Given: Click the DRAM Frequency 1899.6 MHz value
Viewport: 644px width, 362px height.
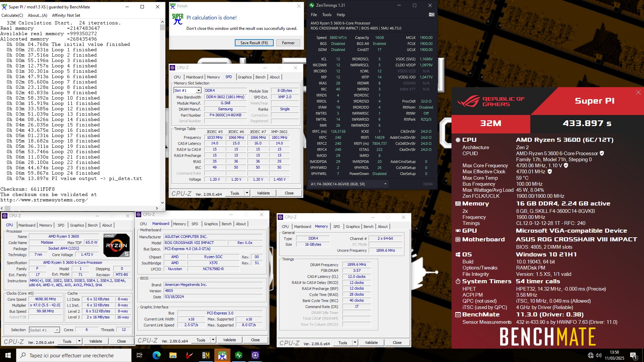Looking at the screenshot, I should [x=357, y=264].
